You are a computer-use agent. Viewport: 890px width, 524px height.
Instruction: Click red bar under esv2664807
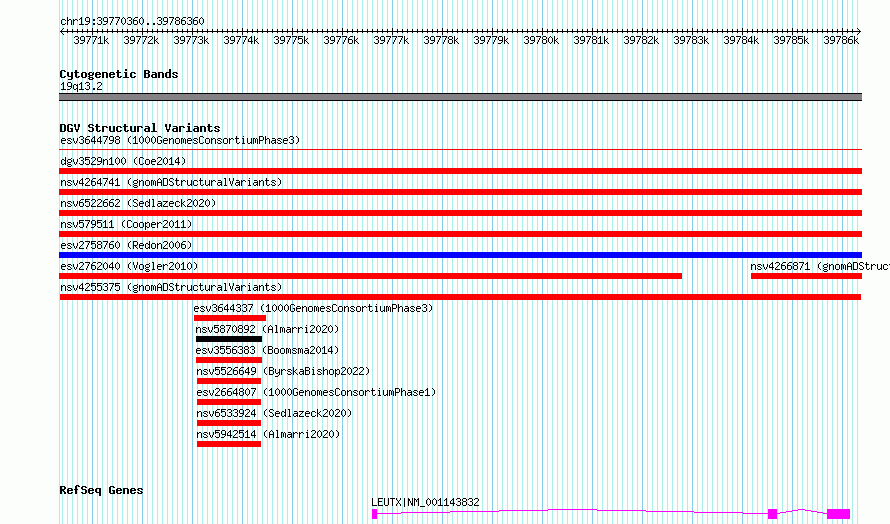(x=229, y=402)
